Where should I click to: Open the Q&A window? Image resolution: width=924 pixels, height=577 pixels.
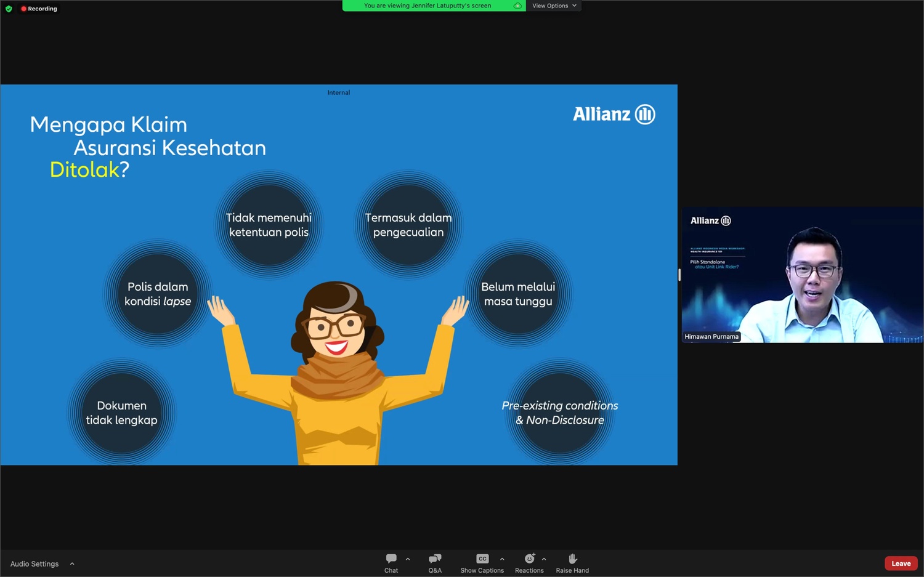click(435, 562)
